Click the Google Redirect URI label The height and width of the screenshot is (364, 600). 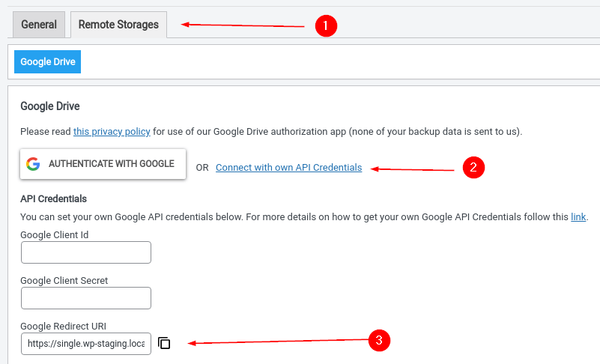(x=63, y=326)
